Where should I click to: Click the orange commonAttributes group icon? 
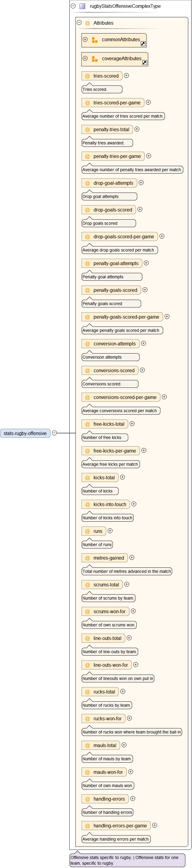click(95, 40)
